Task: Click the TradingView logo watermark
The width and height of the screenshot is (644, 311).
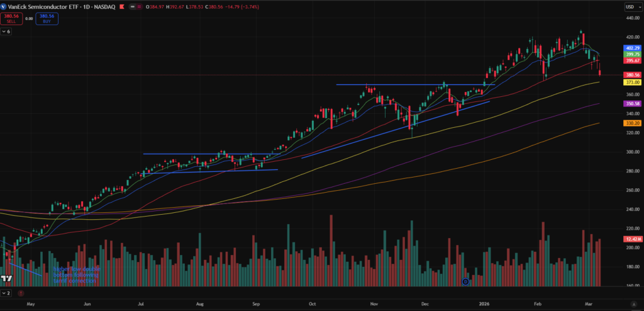Action: (7, 278)
